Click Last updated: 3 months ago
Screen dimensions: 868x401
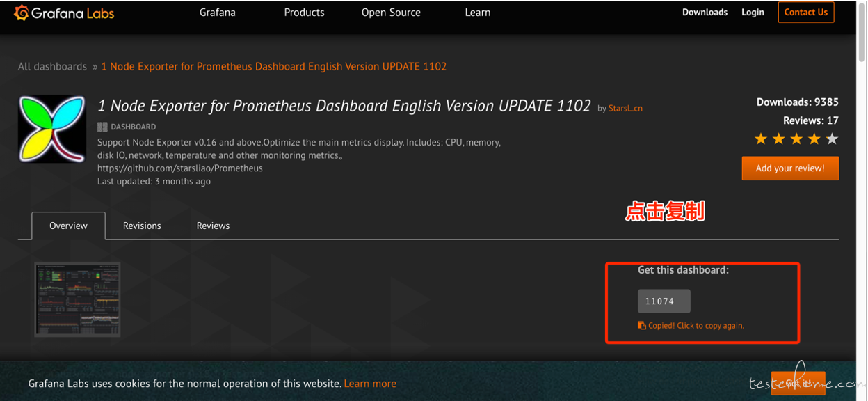tap(154, 181)
